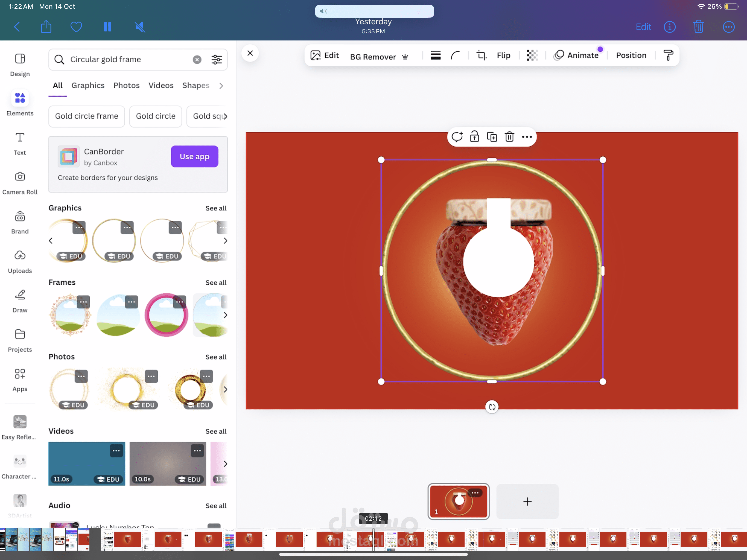Open the Uploads panel
Viewport: 747px width, 560px height.
click(20, 261)
